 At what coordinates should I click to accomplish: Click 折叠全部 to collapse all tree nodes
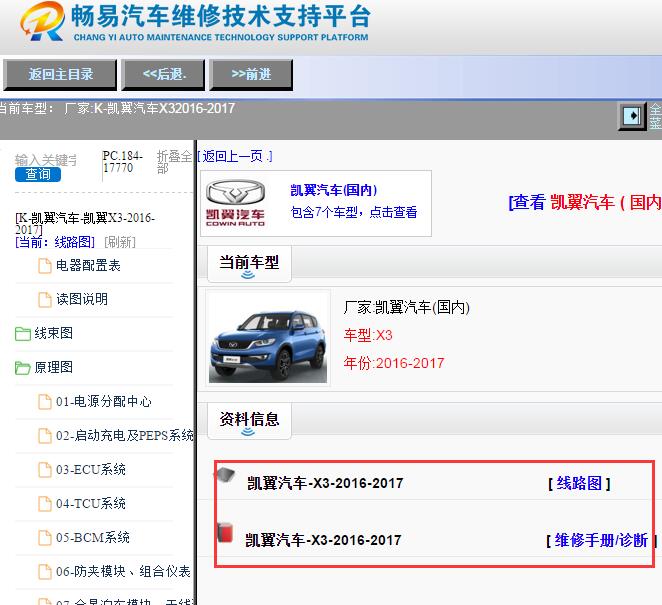174,162
